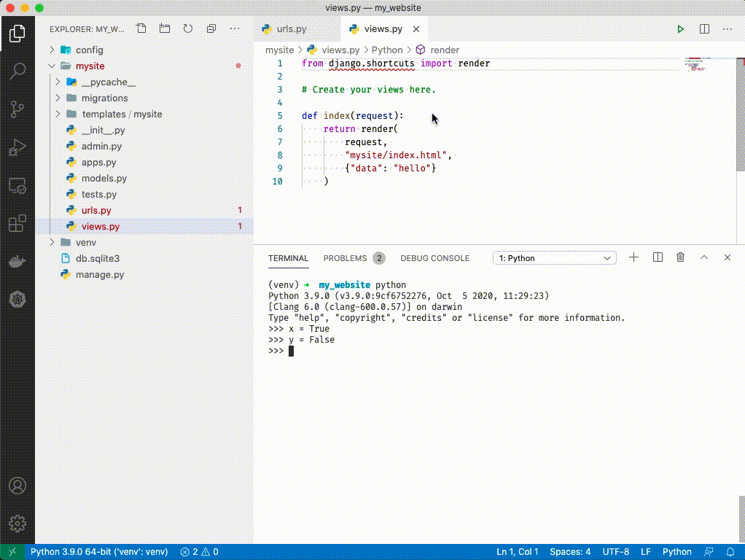Maximize terminal panel with the up chevron
This screenshot has height=560, width=745.
pos(704,257)
